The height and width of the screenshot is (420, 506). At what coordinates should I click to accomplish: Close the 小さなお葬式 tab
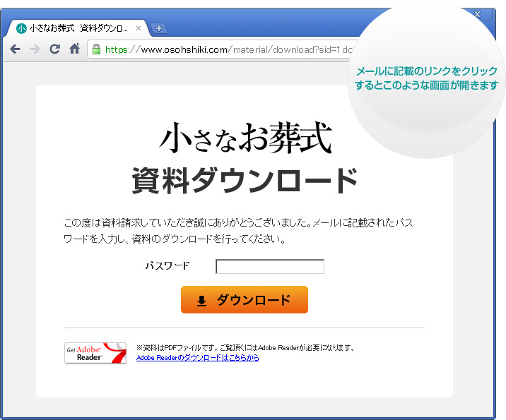pyautogui.click(x=139, y=28)
